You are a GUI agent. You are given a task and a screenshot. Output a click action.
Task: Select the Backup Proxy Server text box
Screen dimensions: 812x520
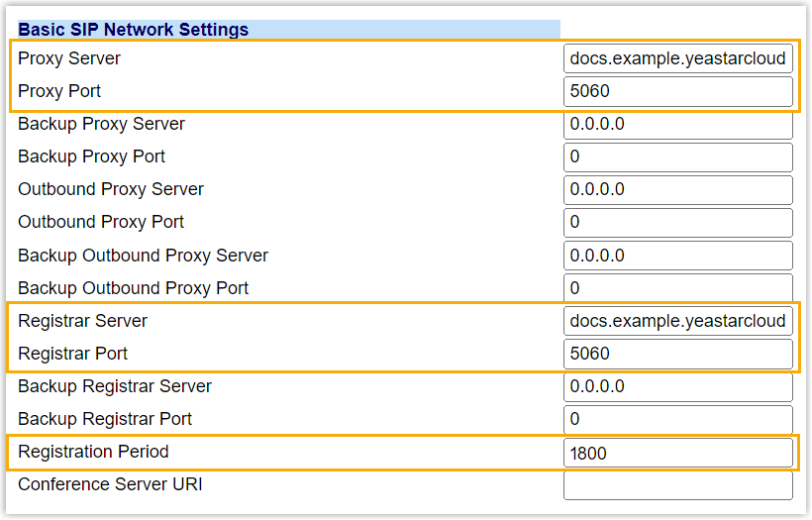(678, 125)
